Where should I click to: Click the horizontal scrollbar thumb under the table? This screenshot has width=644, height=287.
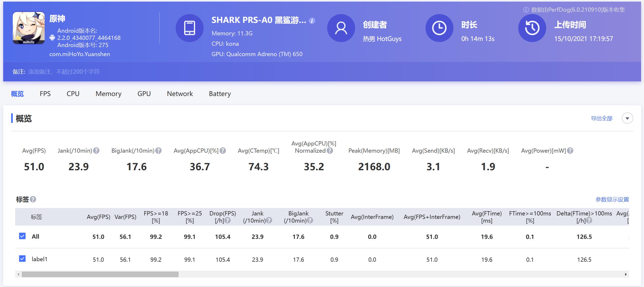[x=100, y=274]
